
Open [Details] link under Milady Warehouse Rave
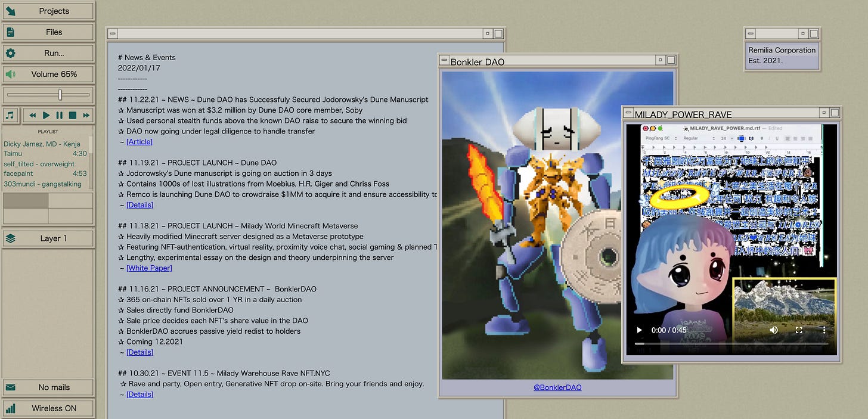(139, 395)
